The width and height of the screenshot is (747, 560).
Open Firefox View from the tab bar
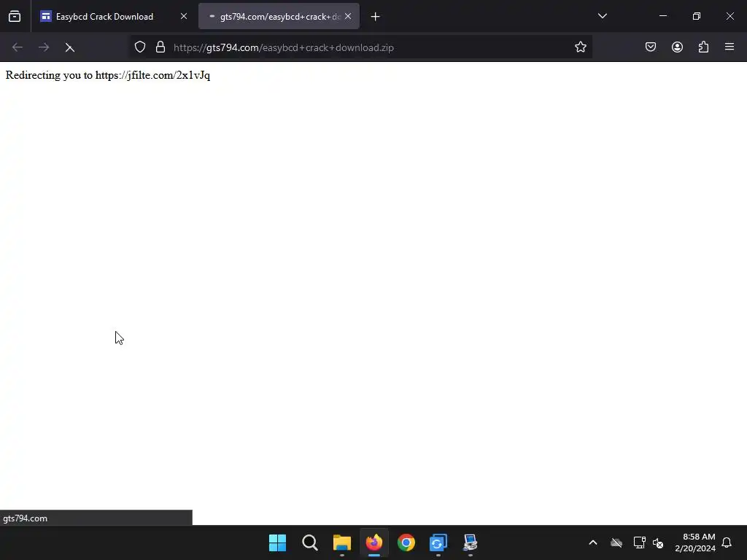click(15, 17)
